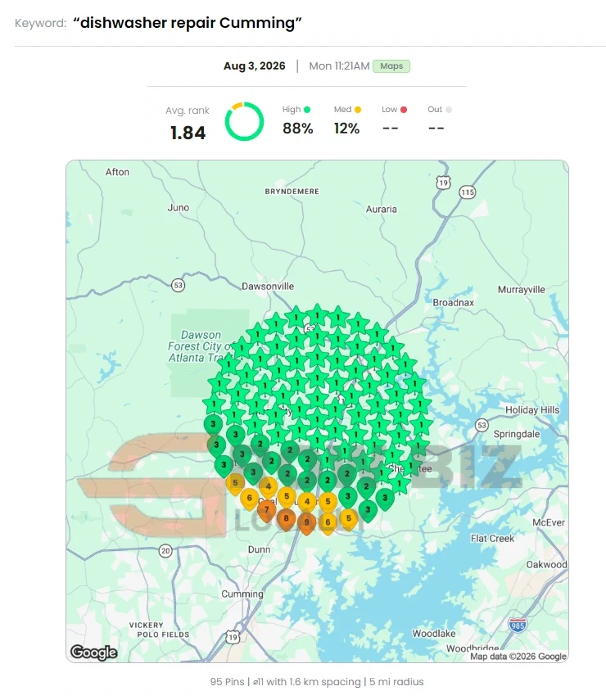Click the orange map pin numbered 7

click(x=267, y=511)
